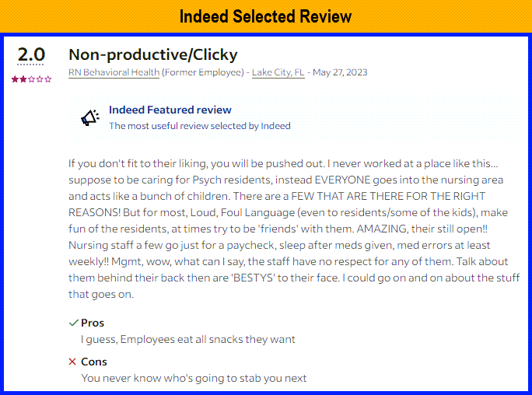Click the star rating row under 2.0
Screen dimensions: 532x395
[x=32, y=79]
